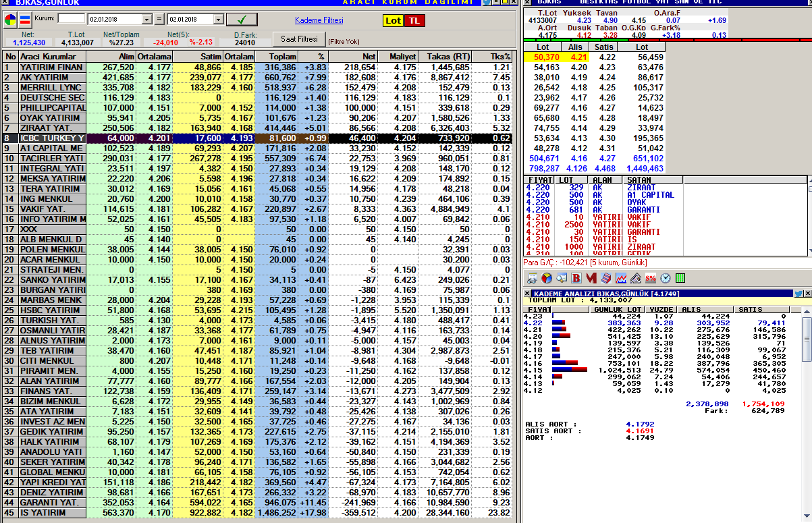Click the 4.21 Alis price cell
The height and width of the screenshot is (523, 812).
click(x=576, y=57)
